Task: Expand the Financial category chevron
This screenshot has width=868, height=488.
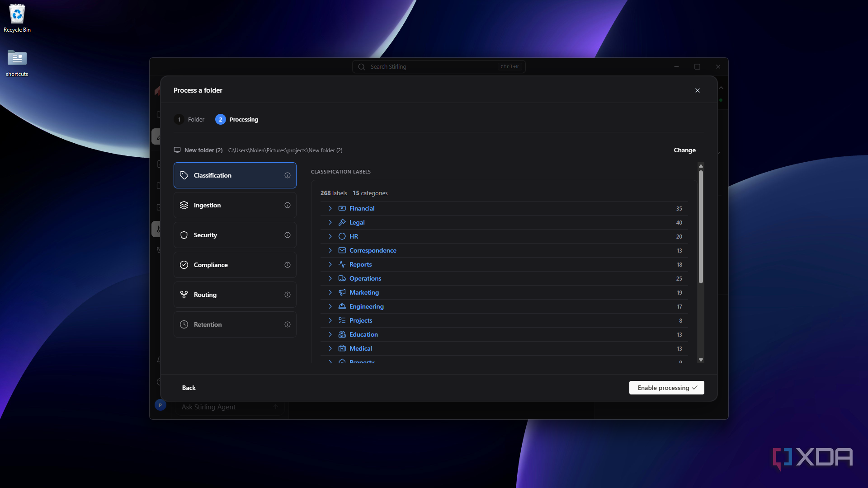Action: tap(330, 208)
